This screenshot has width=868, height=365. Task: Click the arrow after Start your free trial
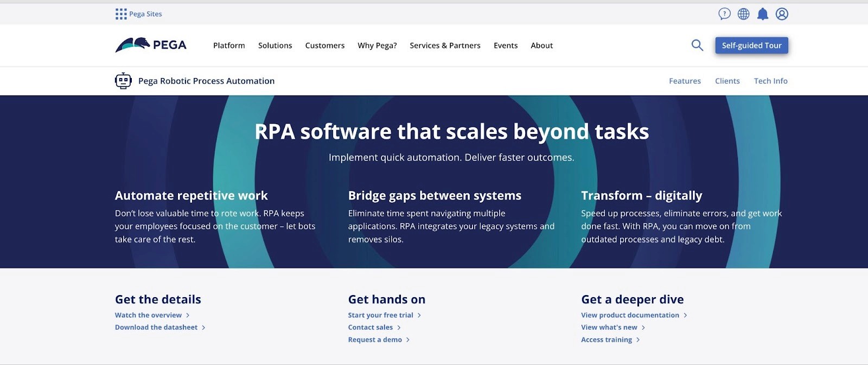tap(419, 315)
